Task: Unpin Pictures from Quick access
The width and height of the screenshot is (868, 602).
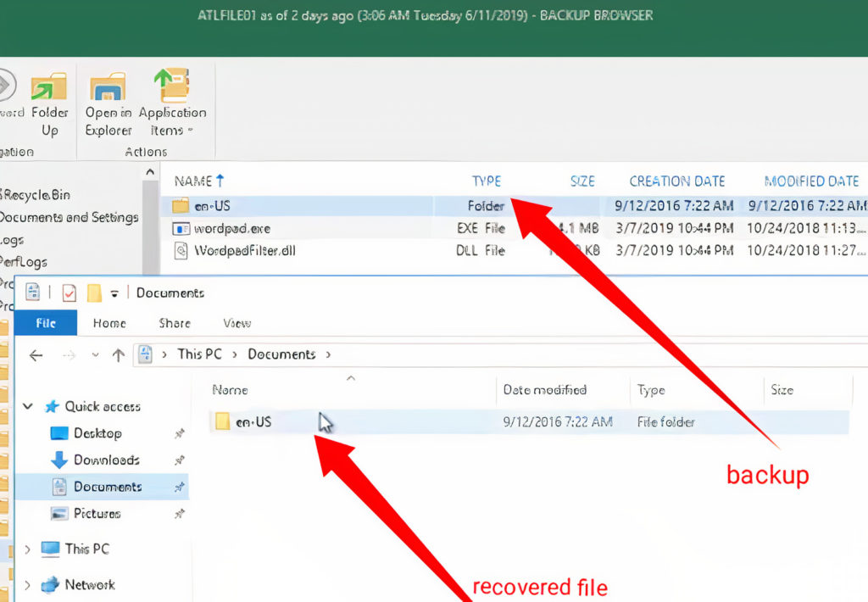Action: 181,513
